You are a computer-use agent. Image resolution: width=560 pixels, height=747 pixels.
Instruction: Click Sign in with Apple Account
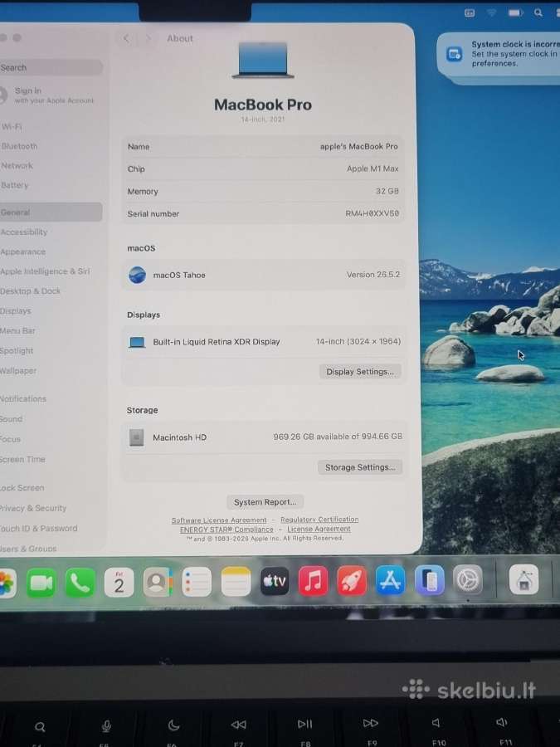[x=47, y=95]
